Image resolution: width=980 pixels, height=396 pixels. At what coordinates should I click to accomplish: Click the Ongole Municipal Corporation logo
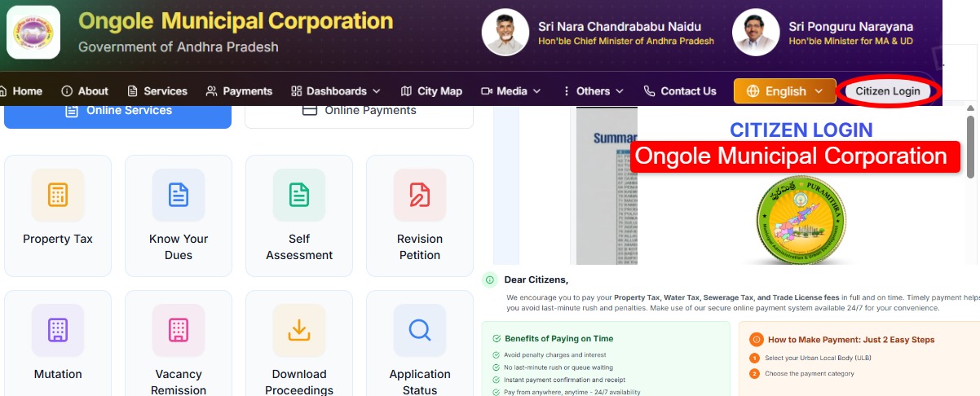click(x=33, y=33)
